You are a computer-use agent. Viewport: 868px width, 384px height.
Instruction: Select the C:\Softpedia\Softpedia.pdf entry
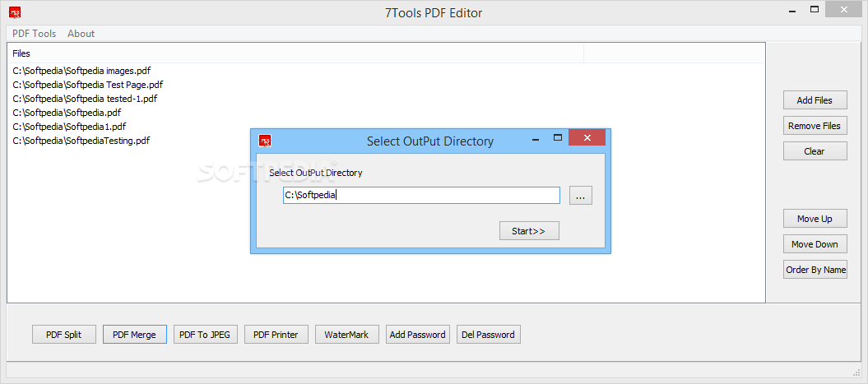(x=67, y=113)
